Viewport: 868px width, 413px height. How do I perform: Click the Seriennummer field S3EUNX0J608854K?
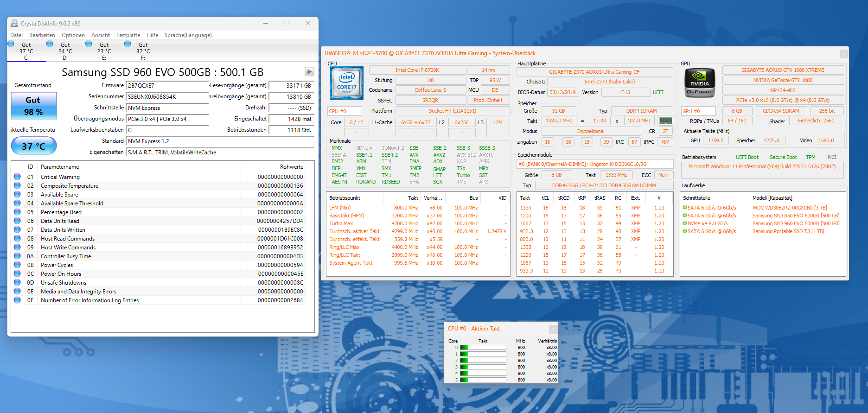tap(167, 97)
